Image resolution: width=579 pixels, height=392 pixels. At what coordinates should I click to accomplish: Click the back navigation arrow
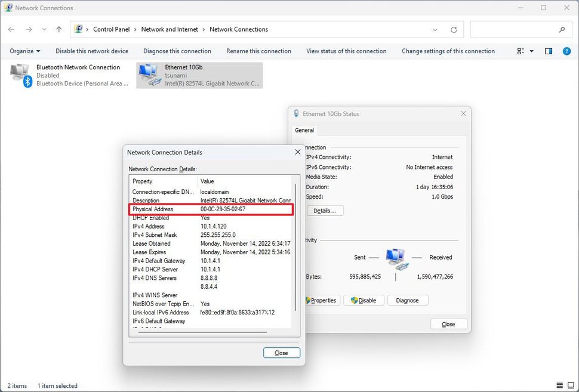pyautogui.click(x=11, y=29)
